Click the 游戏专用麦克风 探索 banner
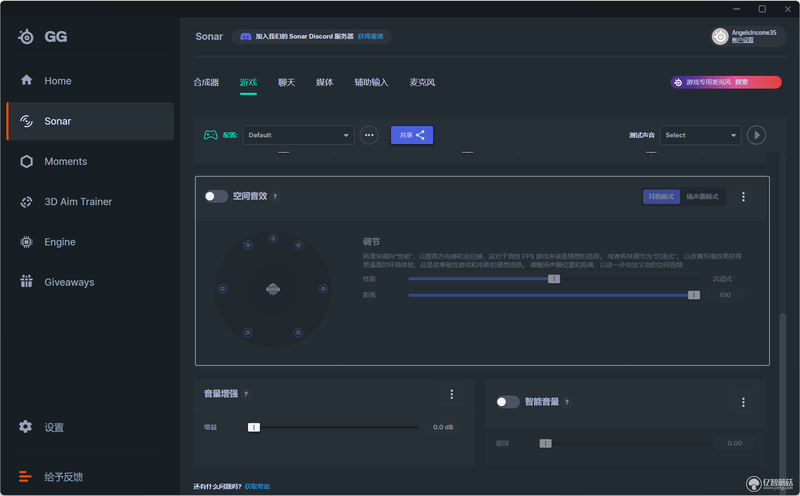The image size is (800, 496). coord(726,82)
